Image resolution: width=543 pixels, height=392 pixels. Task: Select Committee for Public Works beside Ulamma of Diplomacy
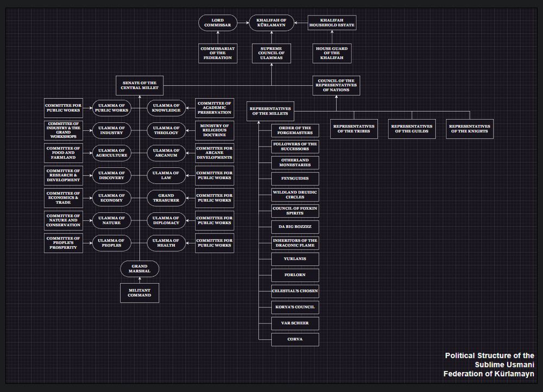point(214,220)
